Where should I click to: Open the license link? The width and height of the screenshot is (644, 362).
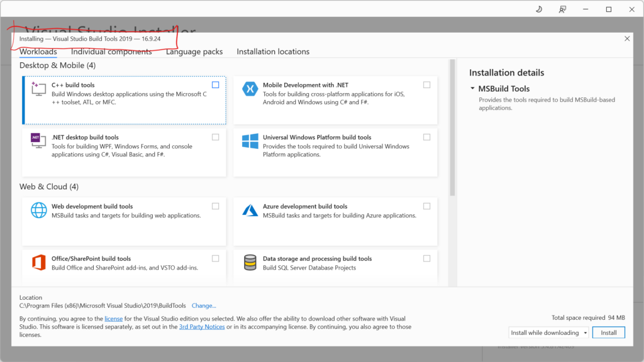click(113, 319)
